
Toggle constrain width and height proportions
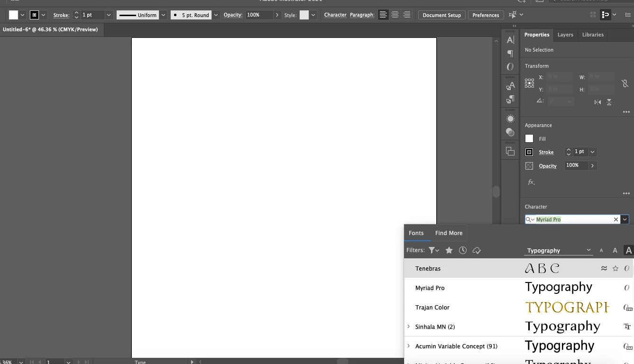point(625,83)
